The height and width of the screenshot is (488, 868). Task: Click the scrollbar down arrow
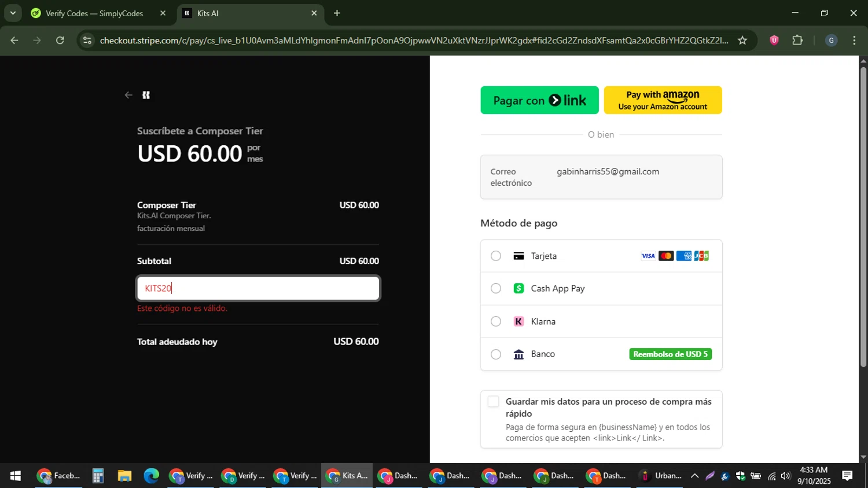pyautogui.click(x=863, y=457)
